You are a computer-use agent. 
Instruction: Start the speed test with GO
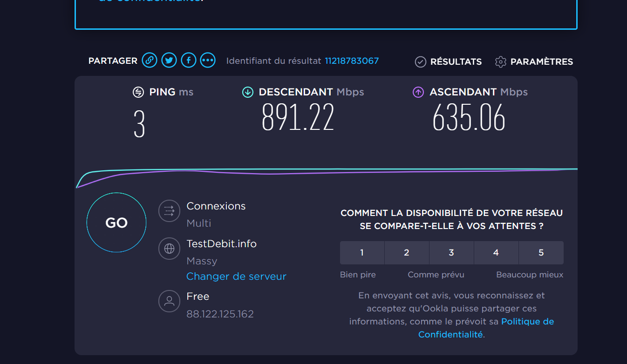116,223
